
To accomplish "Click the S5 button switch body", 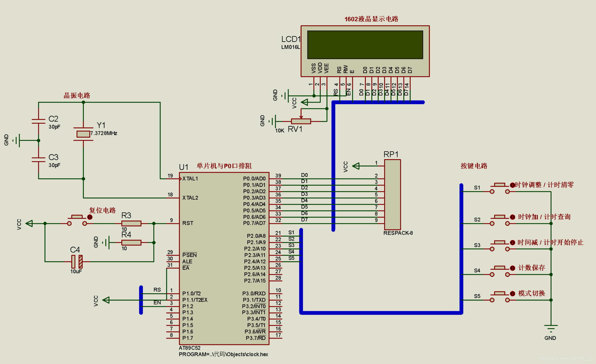I will click(500, 297).
